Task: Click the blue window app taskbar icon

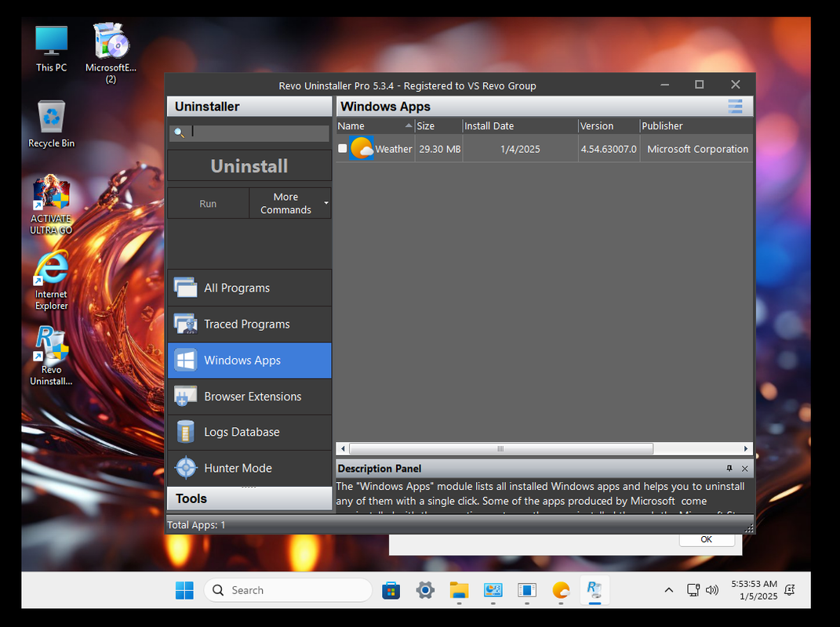Action: [x=527, y=590]
